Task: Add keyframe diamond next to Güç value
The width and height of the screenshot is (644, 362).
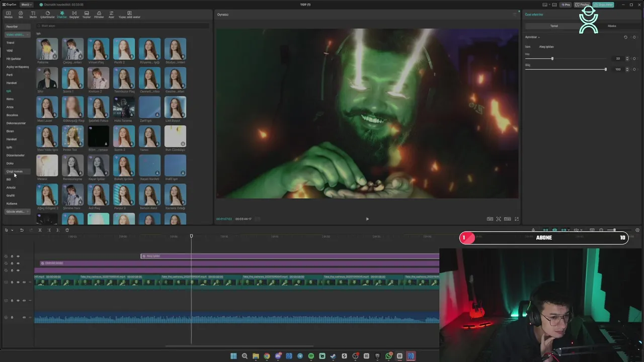Action: pos(634,69)
